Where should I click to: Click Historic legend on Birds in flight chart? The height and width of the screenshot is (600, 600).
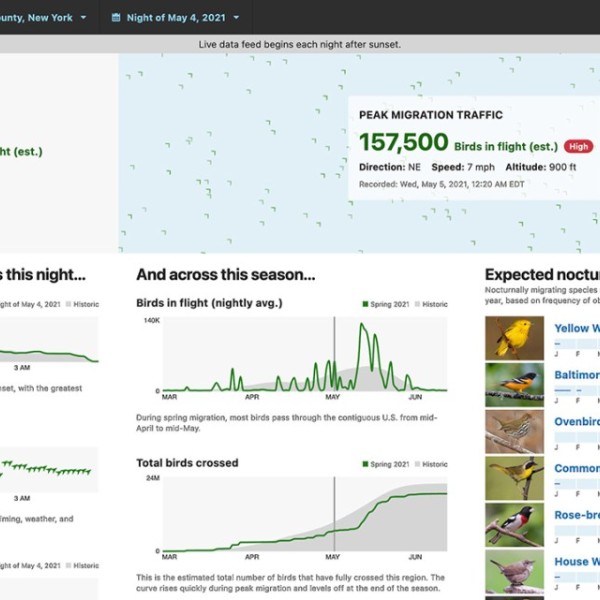click(x=432, y=304)
